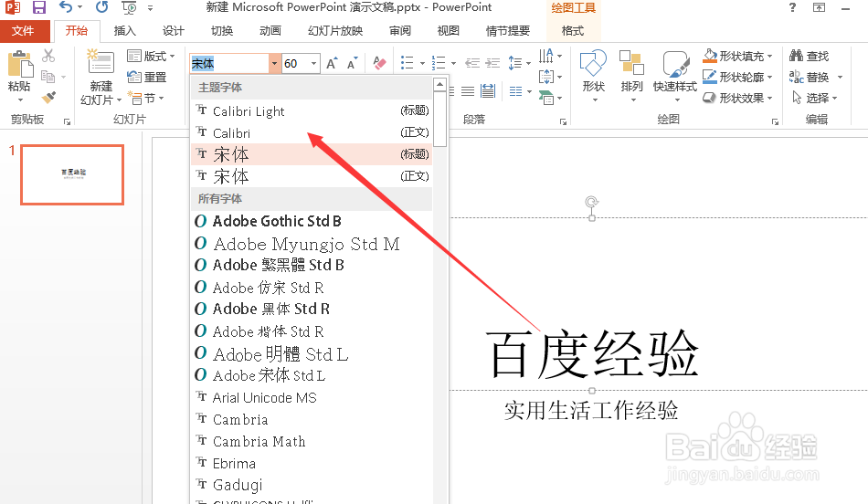The image size is (868, 504).
Task: Click font list scroll up arrow
Action: 439,85
